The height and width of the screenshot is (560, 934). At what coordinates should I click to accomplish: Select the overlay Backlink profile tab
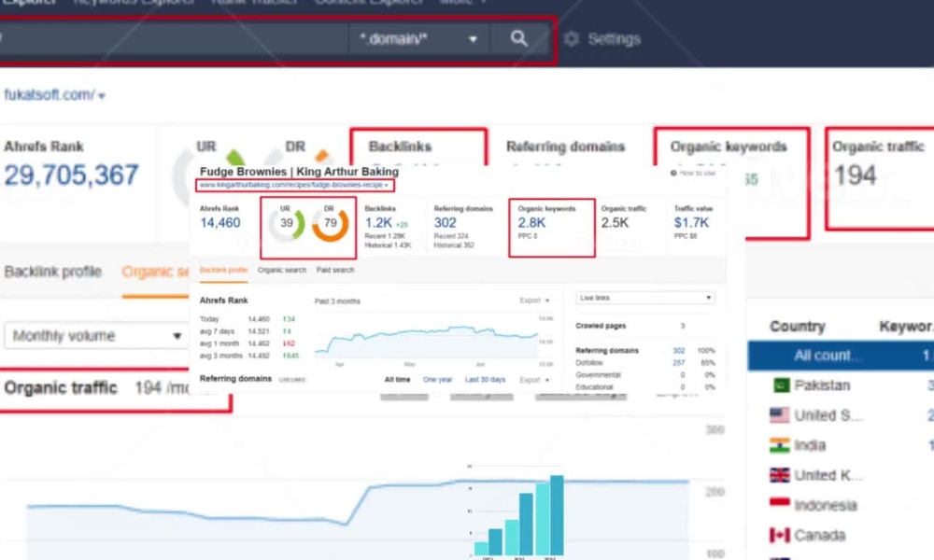tap(223, 270)
